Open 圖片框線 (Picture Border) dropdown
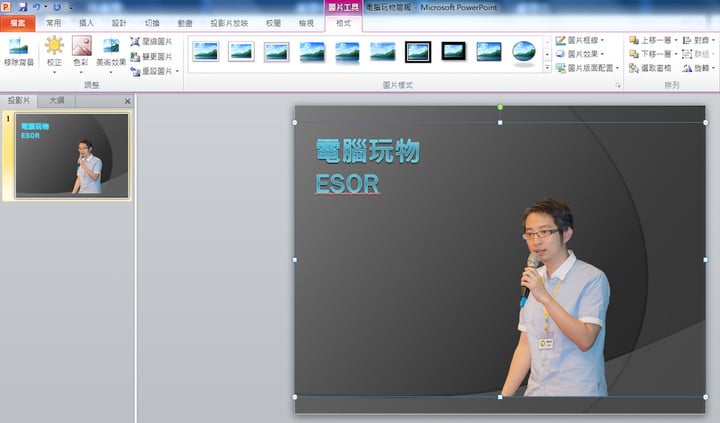The image size is (720, 423). click(x=579, y=40)
